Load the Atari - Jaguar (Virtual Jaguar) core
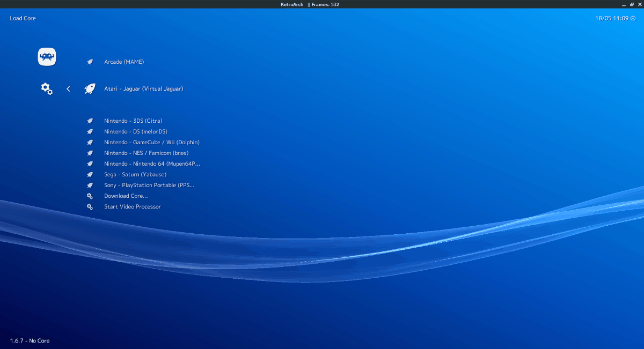This screenshot has height=349, width=644. pos(143,89)
